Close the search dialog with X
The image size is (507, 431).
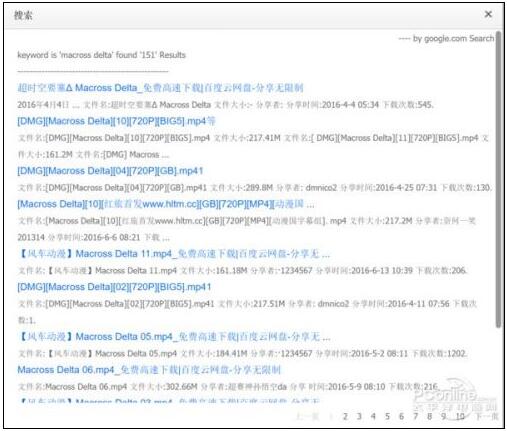pos(488,14)
